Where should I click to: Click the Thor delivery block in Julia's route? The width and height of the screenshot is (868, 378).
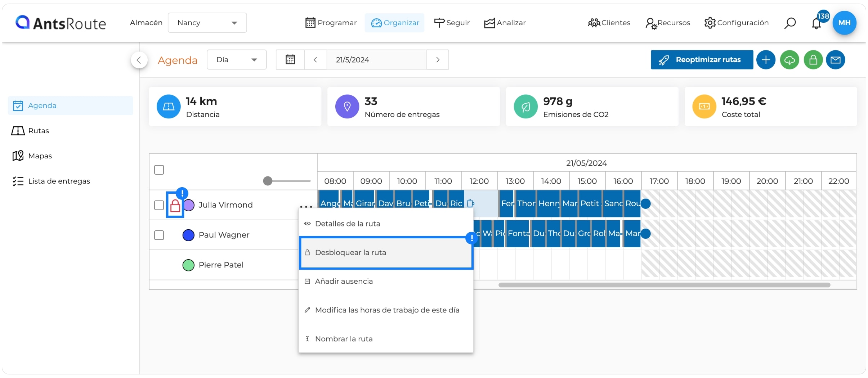click(x=526, y=203)
